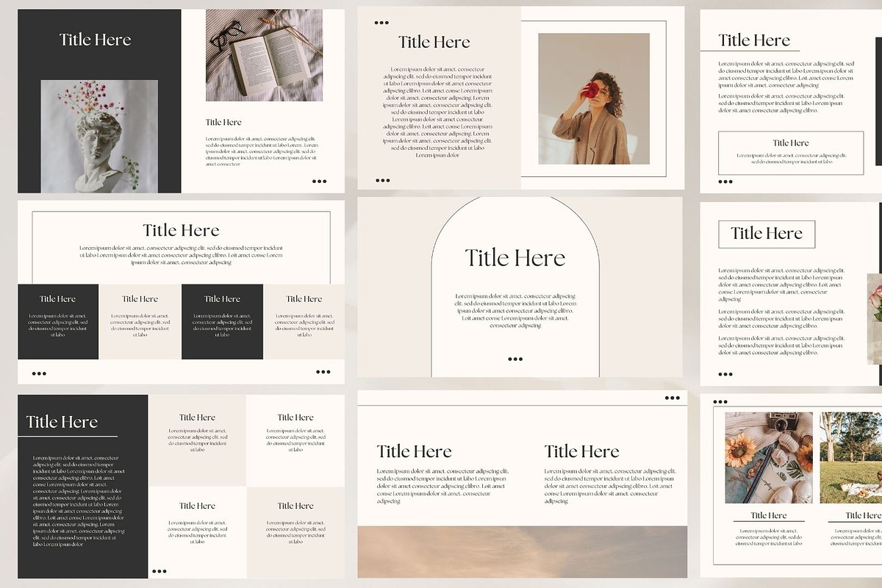Viewport: 882px width, 588px height.
Task: Click boxed 'Title Here' heading above rose slide text
Action: (x=767, y=234)
